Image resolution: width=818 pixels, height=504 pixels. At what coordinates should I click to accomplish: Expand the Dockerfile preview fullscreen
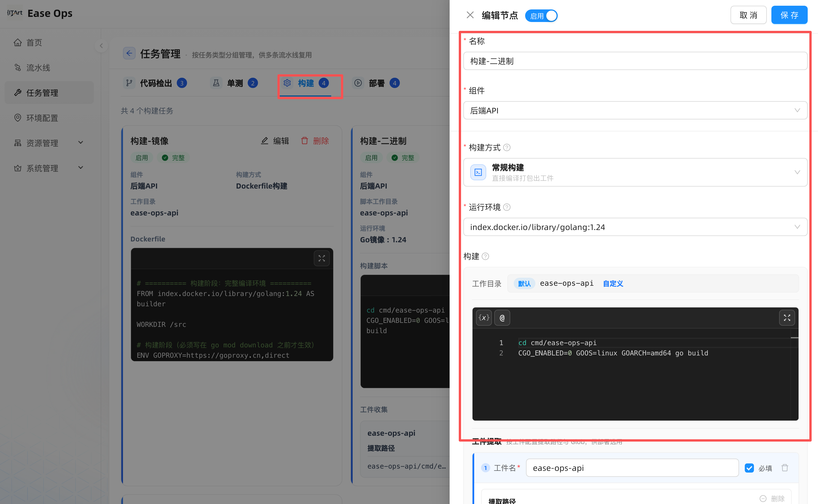click(x=321, y=258)
